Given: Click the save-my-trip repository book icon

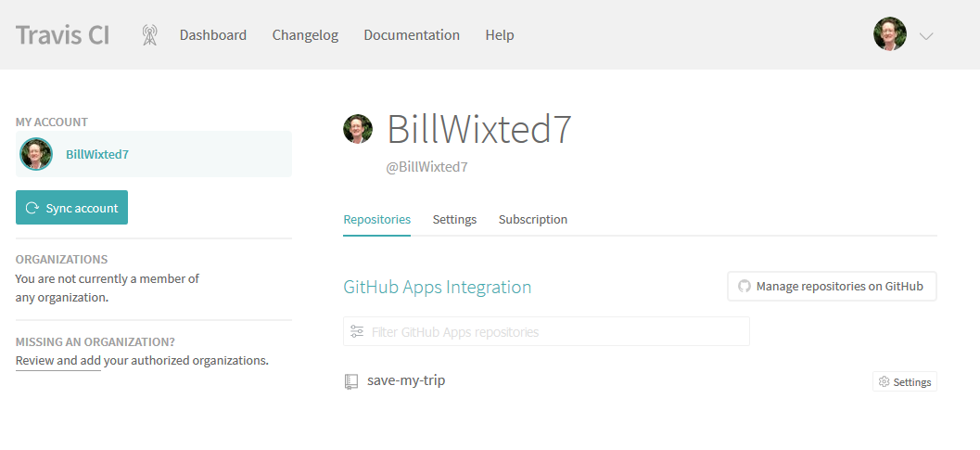Looking at the screenshot, I should [x=351, y=381].
